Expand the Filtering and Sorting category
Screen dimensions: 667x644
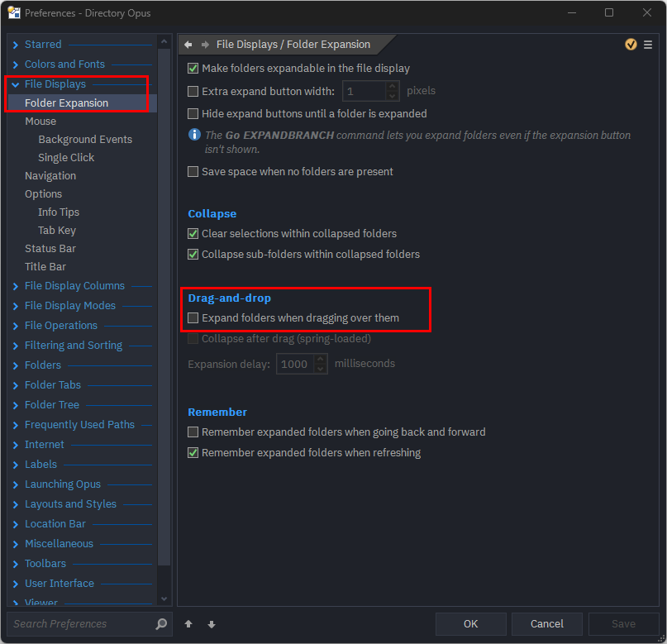[x=16, y=346]
